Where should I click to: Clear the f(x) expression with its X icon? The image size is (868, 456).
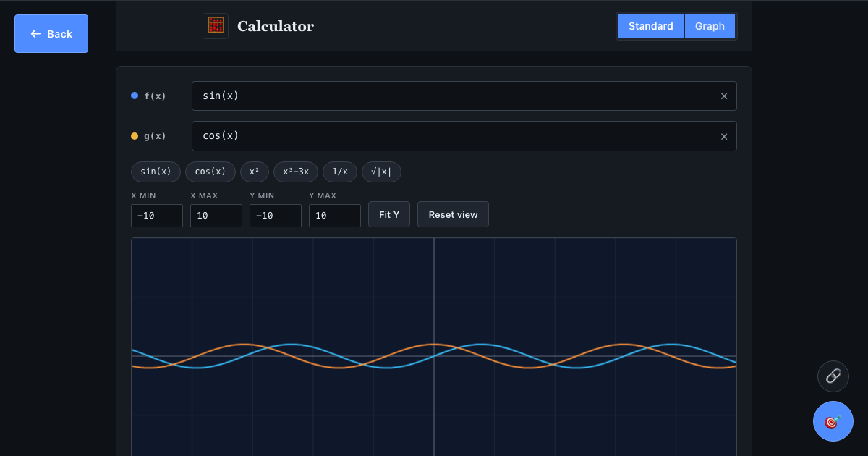[724, 96]
